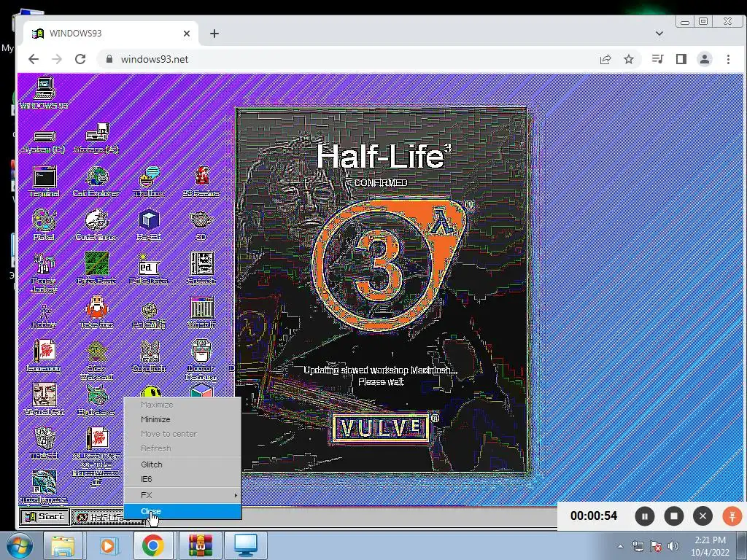Toggle the Chrome side panel
The width and height of the screenshot is (747, 560).
pyautogui.click(x=681, y=59)
